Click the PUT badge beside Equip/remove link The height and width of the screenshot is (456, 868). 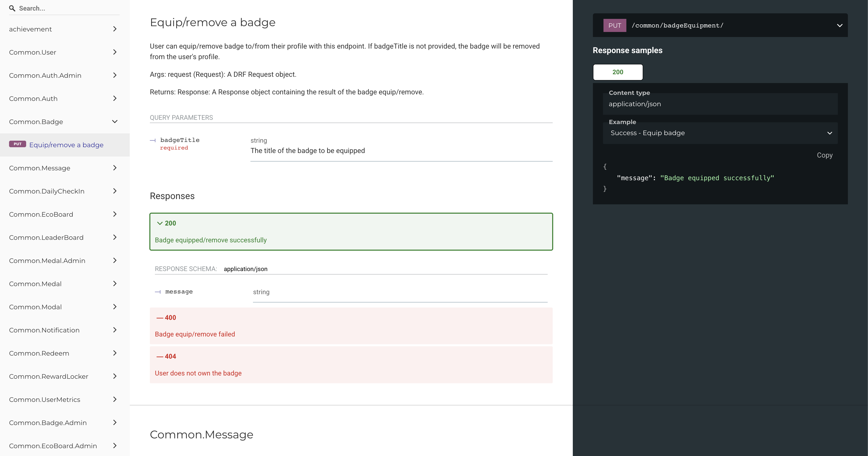18,144
